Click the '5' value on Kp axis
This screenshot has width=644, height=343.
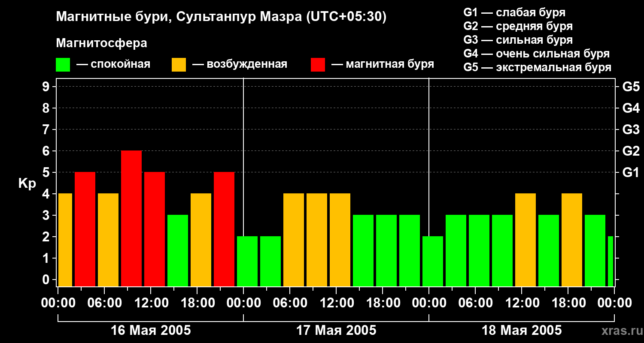47,172
